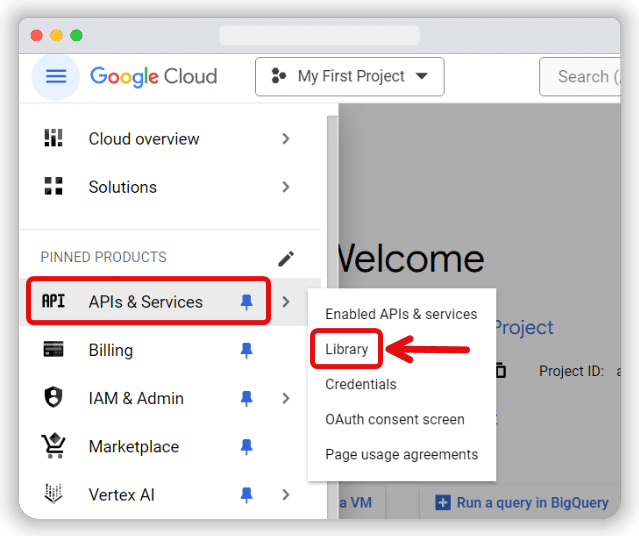The height and width of the screenshot is (536, 639).
Task: Open APIs & Services menu item
Action: [148, 301]
